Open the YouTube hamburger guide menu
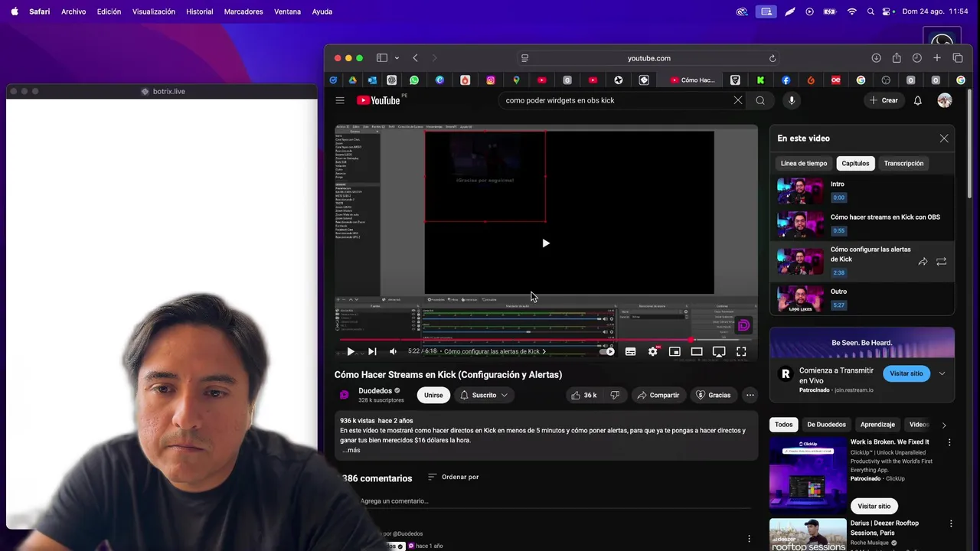980x551 pixels. point(340,100)
